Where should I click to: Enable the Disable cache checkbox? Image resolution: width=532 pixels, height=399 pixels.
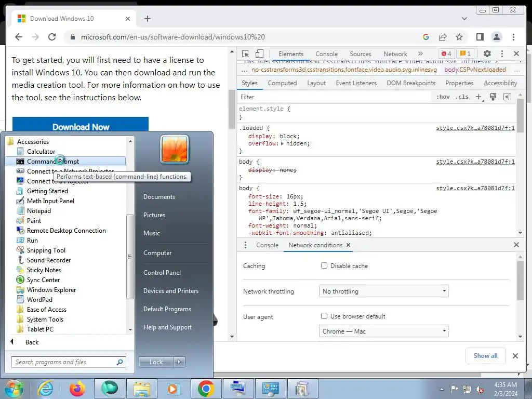point(324,265)
